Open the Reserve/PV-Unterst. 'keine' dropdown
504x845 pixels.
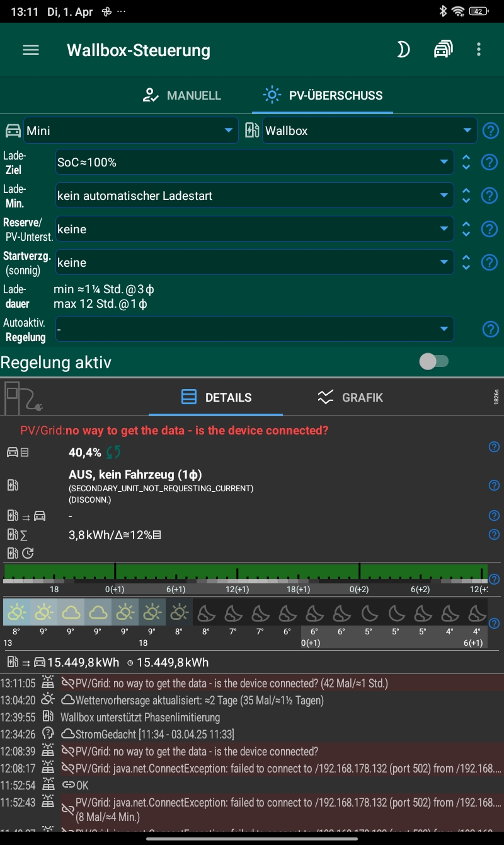255,229
